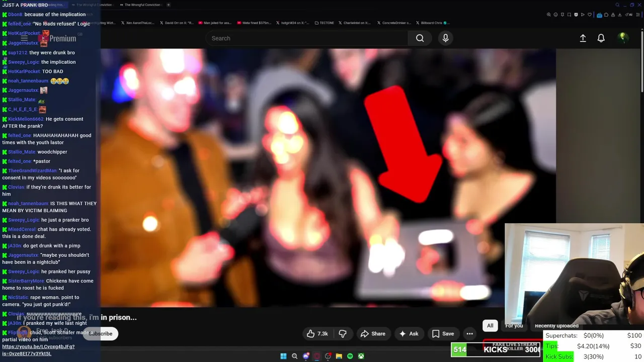Open Discord from the taskbar
Viewport: 644px width, 362px height.
tap(305, 356)
